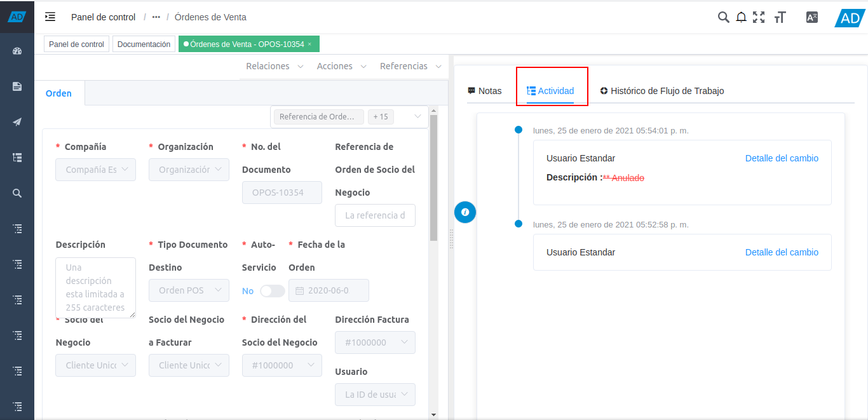Expand the Referencias dropdown
This screenshot has width=868, height=420.
coord(410,66)
